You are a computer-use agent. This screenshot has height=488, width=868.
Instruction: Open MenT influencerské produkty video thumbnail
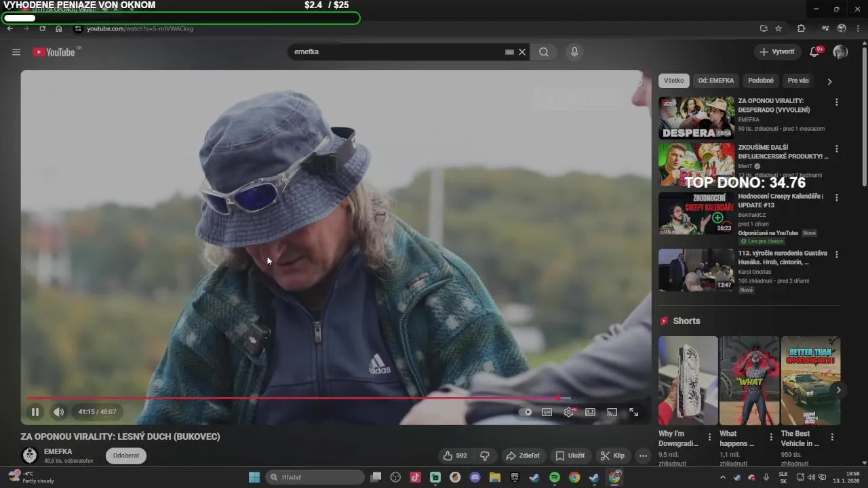(x=696, y=164)
